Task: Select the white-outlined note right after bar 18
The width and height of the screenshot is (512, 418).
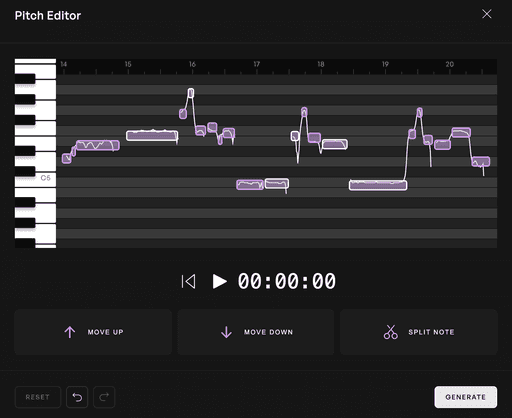Action: [x=335, y=144]
